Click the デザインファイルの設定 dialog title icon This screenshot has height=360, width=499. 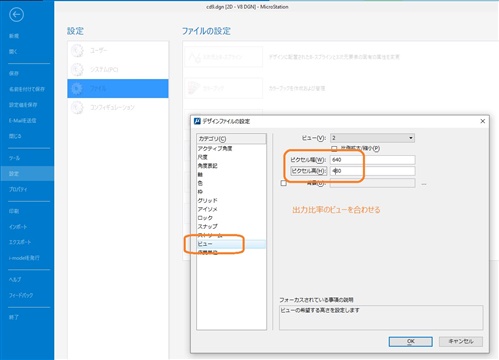[x=197, y=121]
